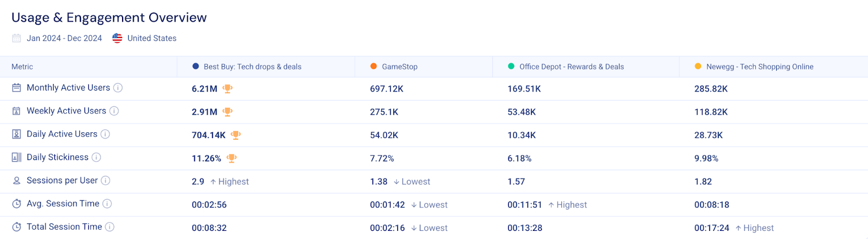Click Office Depot's 53.48K value
The height and width of the screenshot is (239, 868).
point(522,112)
